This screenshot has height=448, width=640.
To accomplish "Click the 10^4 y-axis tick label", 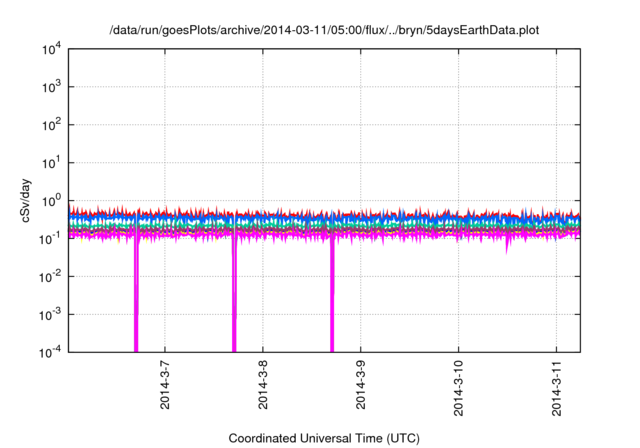I will (51, 50).
